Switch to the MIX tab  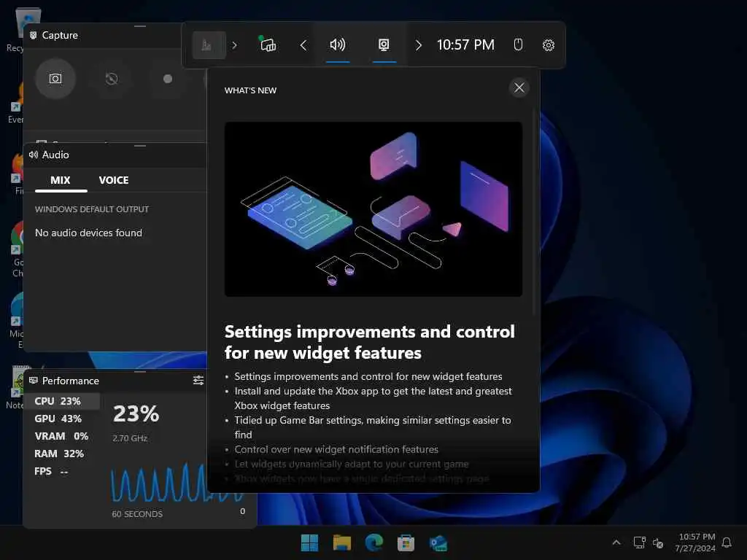[x=61, y=180]
